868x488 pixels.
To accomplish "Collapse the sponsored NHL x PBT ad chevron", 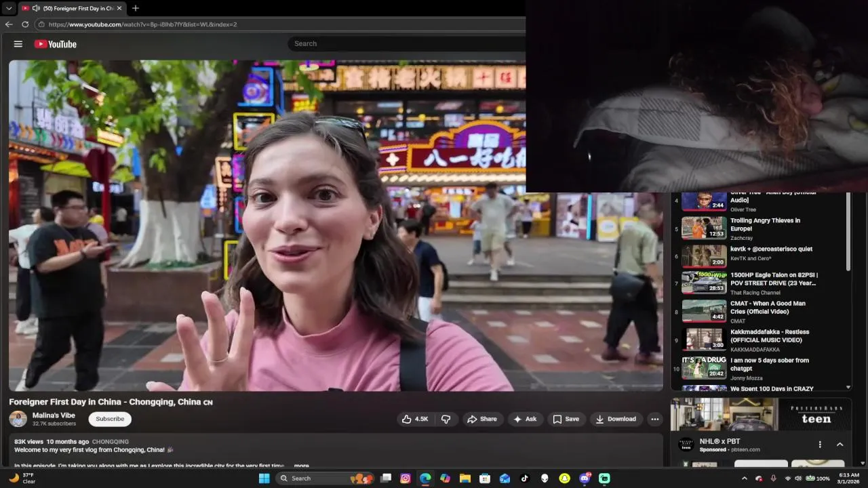I will click(840, 445).
